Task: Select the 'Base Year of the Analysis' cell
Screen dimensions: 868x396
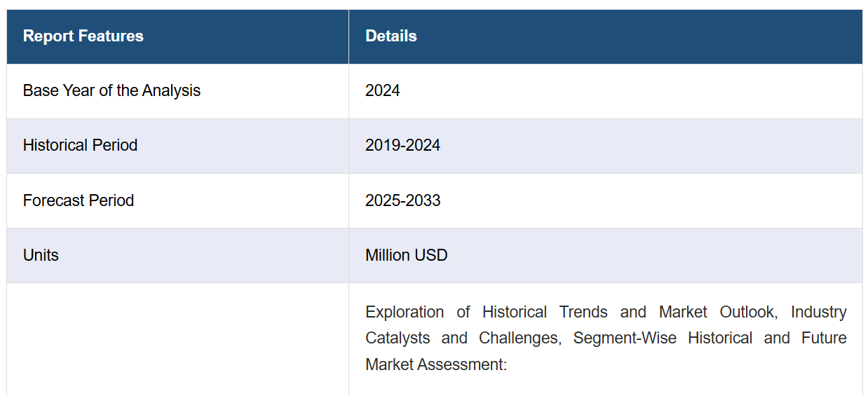Action: pos(177,91)
